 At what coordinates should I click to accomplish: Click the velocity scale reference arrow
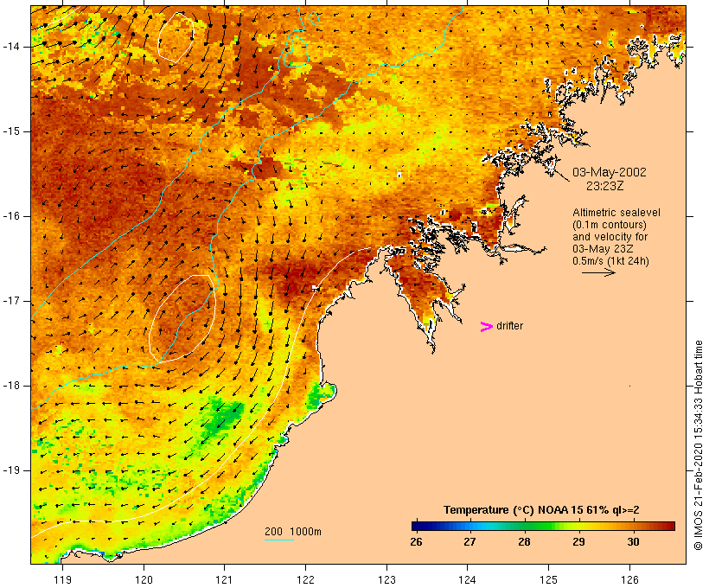pyautogui.click(x=598, y=272)
